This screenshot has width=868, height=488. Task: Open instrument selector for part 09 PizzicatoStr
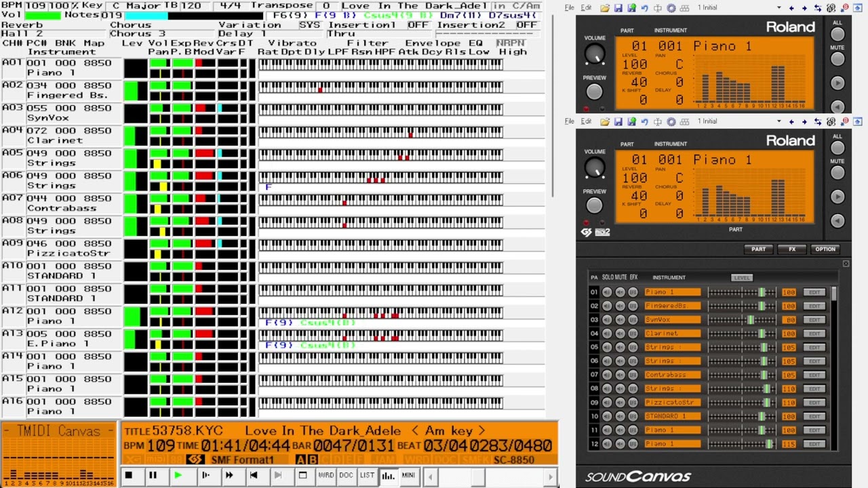672,402
